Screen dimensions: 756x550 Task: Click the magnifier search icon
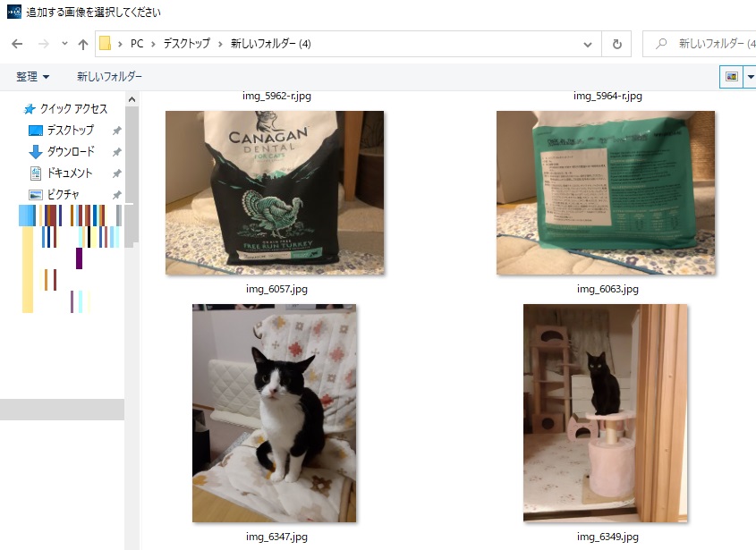click(661, 44)
